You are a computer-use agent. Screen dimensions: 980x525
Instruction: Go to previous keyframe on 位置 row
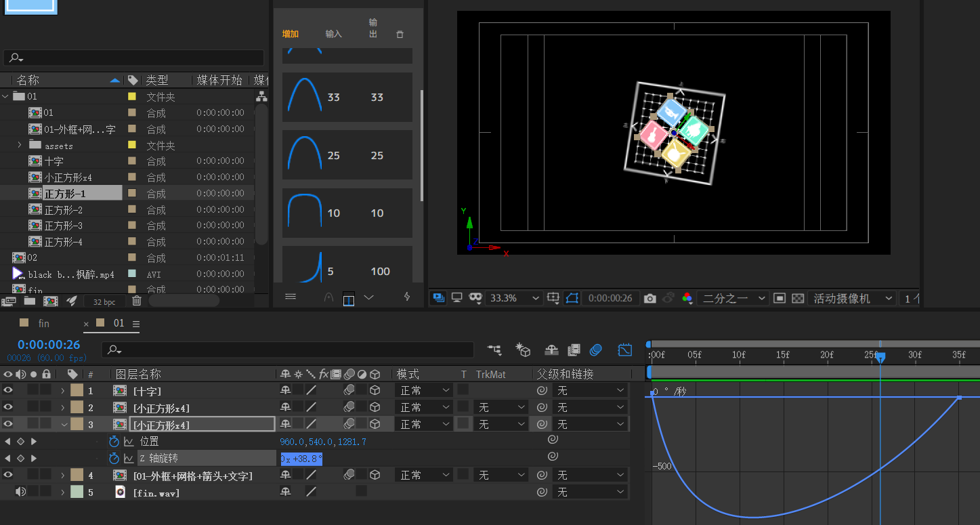click(x=7, y=442)
